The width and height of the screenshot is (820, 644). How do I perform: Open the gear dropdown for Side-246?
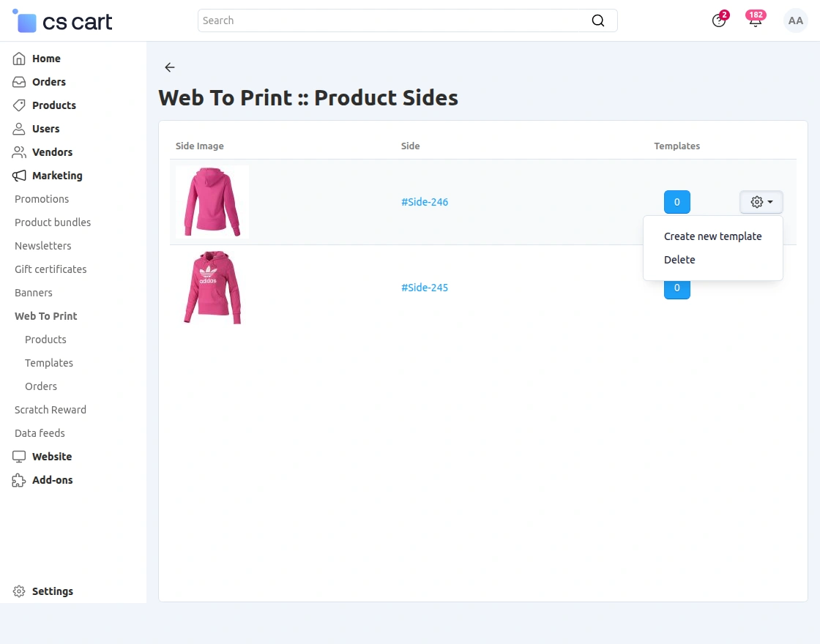click(761, 202)
